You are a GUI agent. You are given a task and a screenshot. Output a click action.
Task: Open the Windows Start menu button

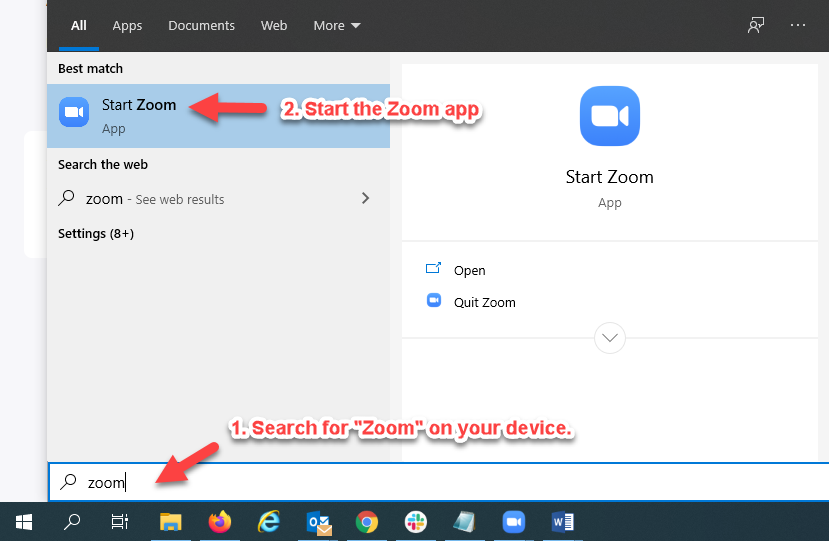pos(24,522)
